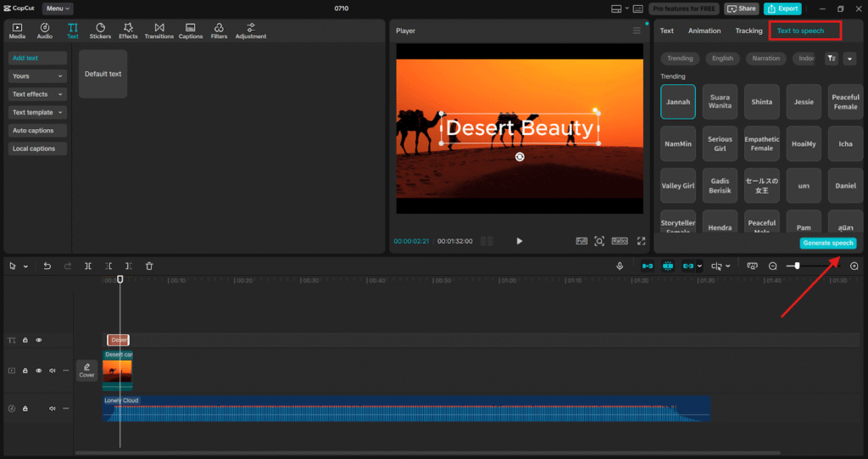
Task: Open the Stickers panel
Action: (100, 31)
